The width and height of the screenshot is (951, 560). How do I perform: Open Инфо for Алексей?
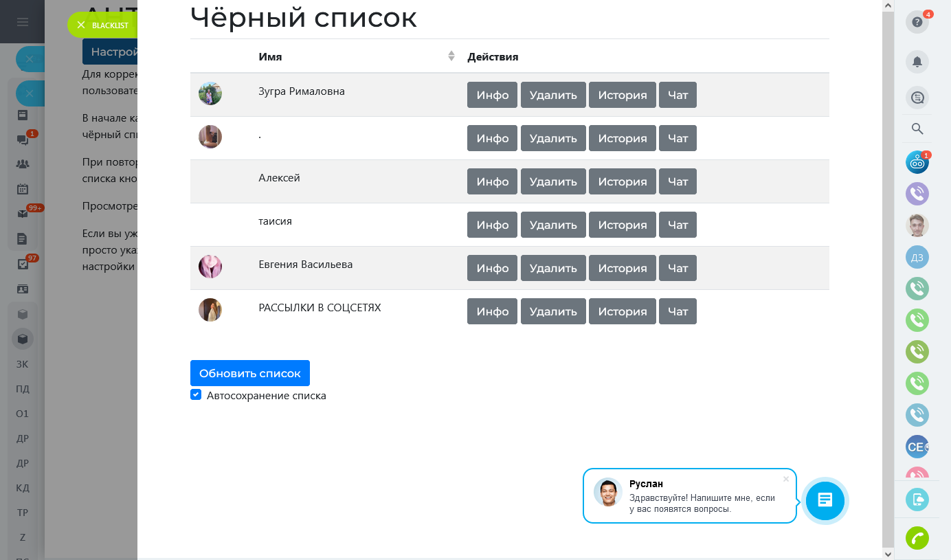pos(492,181)
